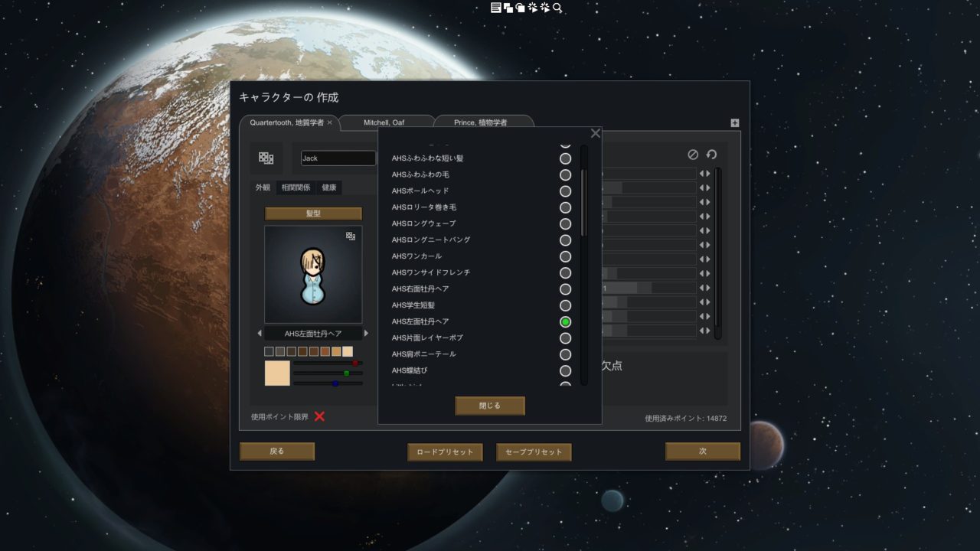Click the セーブプリセット button
The height and width of the screenshot is (551, 980).
[x=534, y=452]
